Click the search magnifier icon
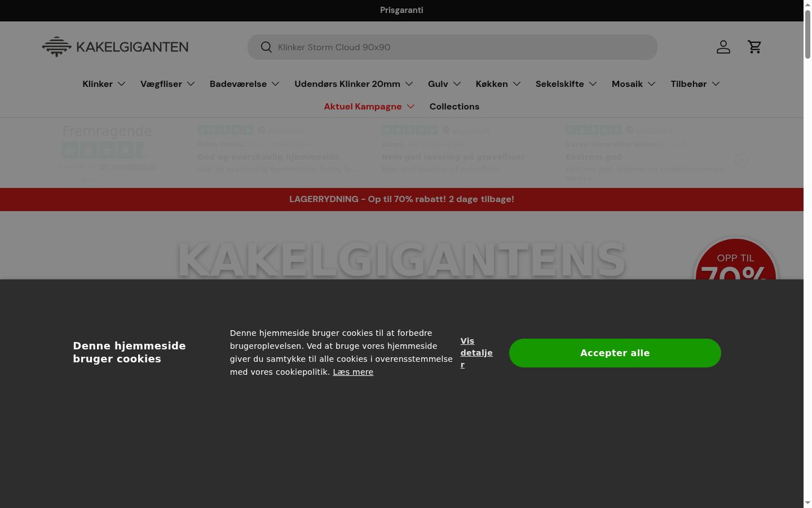The width and height of the screenshot is (812, 508). (266, 47)
